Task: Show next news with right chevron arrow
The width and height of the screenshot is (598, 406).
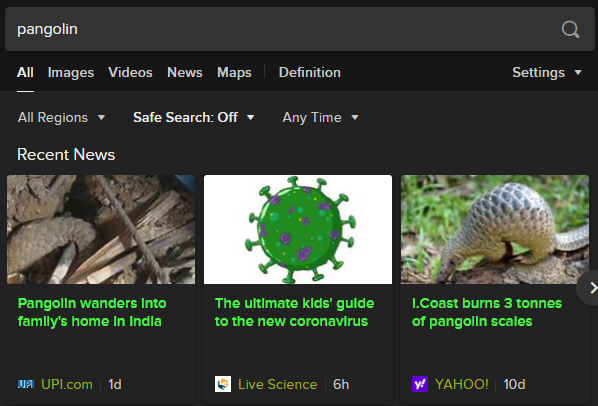Action: [x=590, y=288]
